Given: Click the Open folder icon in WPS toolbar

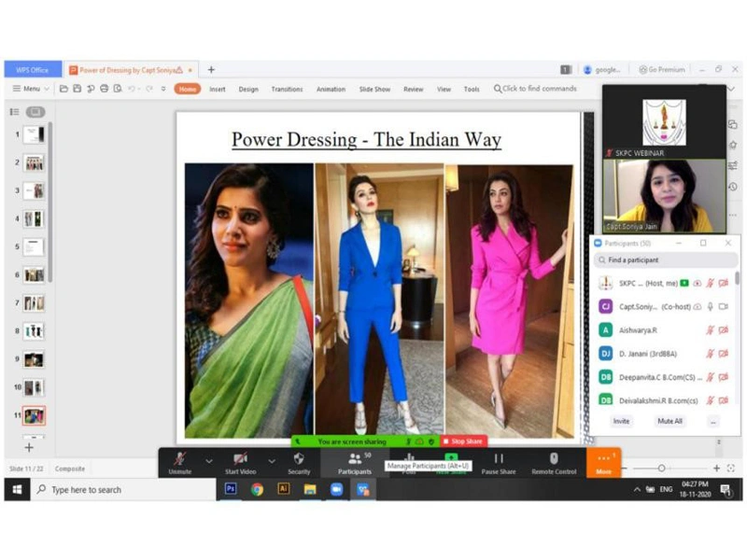Looking at the screenshot, I should pos(63,89).
